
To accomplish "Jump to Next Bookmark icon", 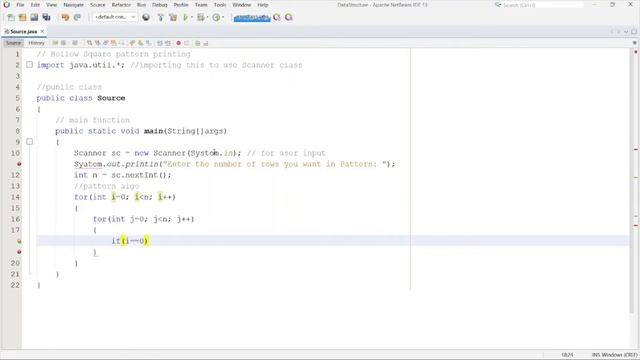I will (140, 43).
